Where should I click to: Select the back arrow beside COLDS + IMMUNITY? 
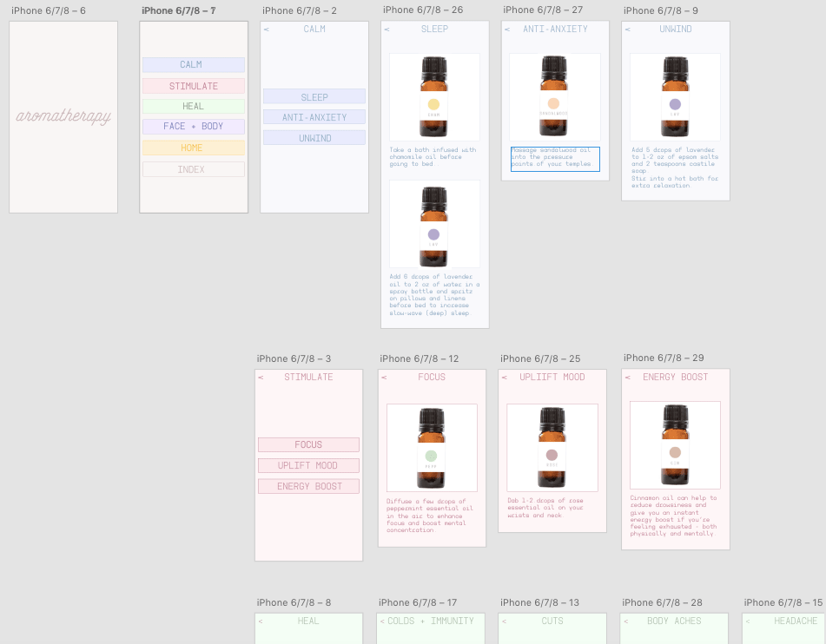pos(382,621)
